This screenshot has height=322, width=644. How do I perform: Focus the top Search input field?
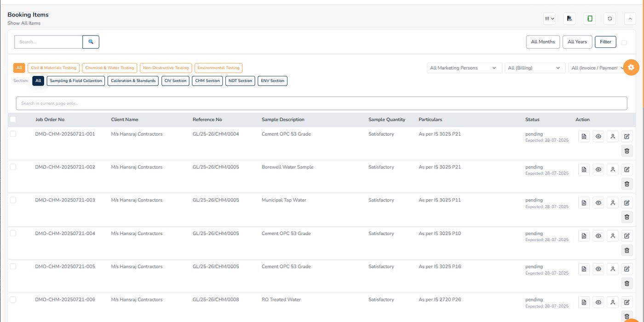point(48,42)
